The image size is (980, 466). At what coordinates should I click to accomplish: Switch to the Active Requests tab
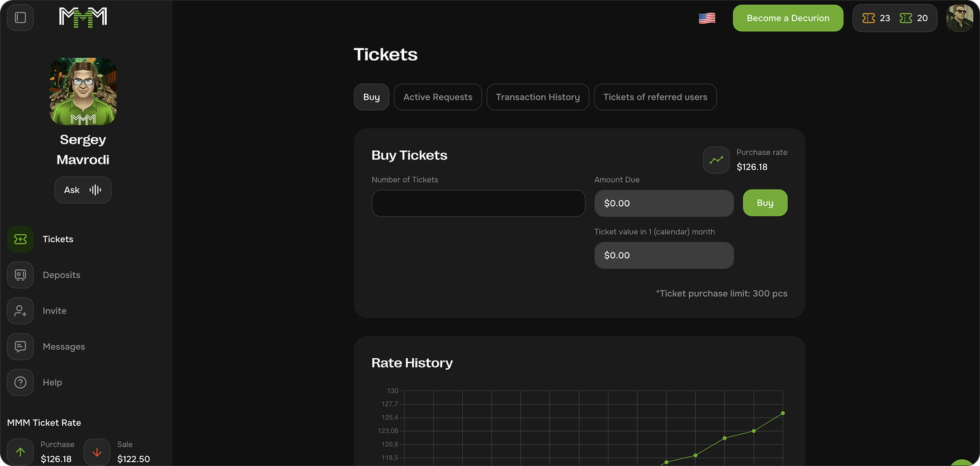[x=438, y=97]
